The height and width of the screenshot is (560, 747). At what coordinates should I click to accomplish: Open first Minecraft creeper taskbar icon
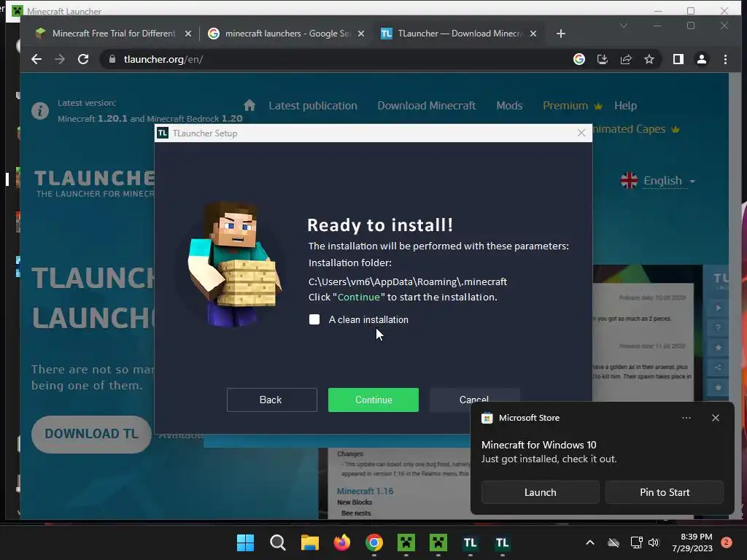[406, 542]
